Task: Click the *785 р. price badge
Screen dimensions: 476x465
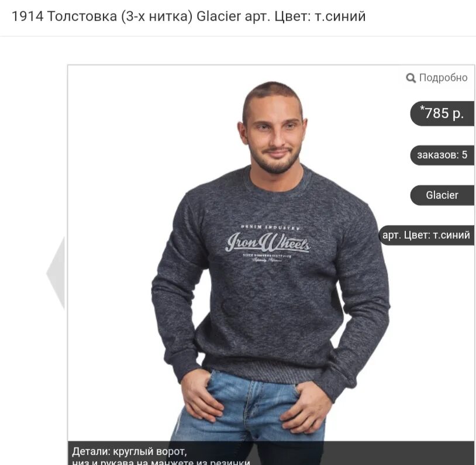Action: point(442,113)
